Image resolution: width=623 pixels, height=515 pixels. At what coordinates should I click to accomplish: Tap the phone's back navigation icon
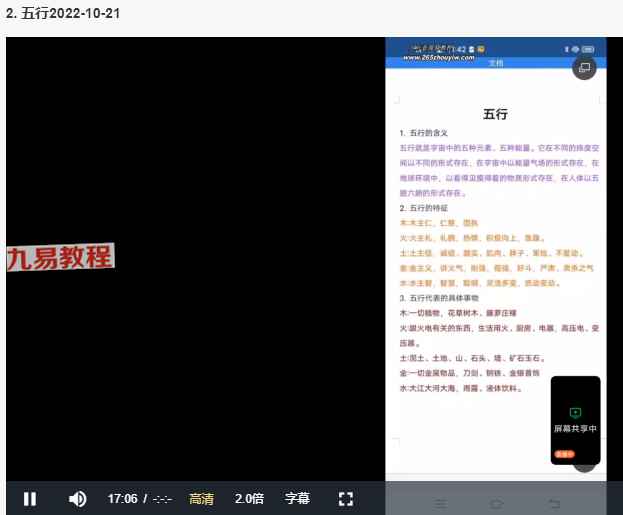pos(554,504)
